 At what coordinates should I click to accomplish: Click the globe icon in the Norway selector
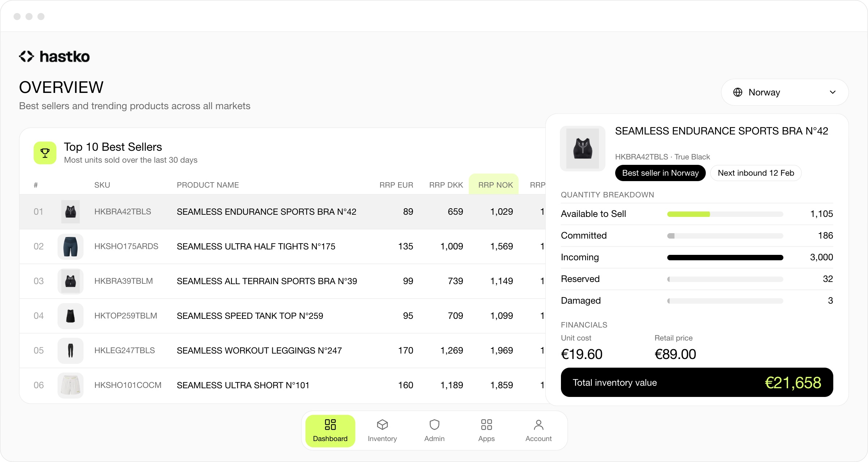738,92
